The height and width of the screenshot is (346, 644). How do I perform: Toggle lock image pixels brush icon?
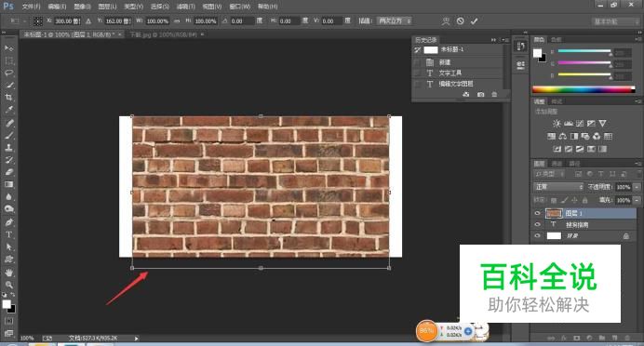click(564, 200)
